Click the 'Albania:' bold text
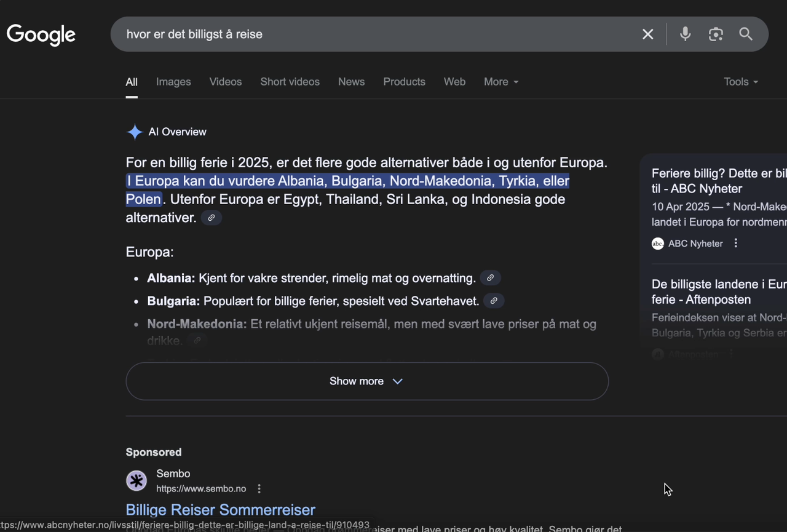 tap(171, 278)
